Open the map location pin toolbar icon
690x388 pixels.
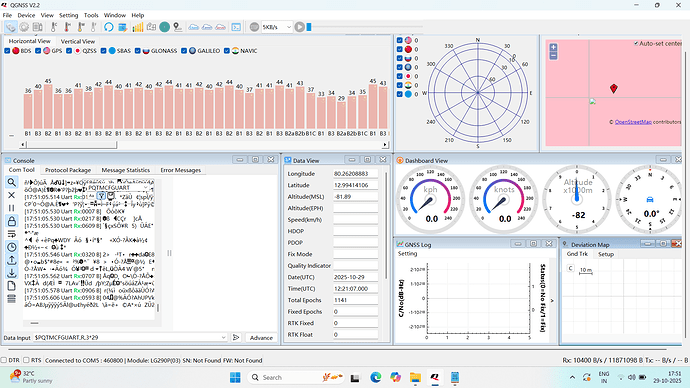coord(177,27)
